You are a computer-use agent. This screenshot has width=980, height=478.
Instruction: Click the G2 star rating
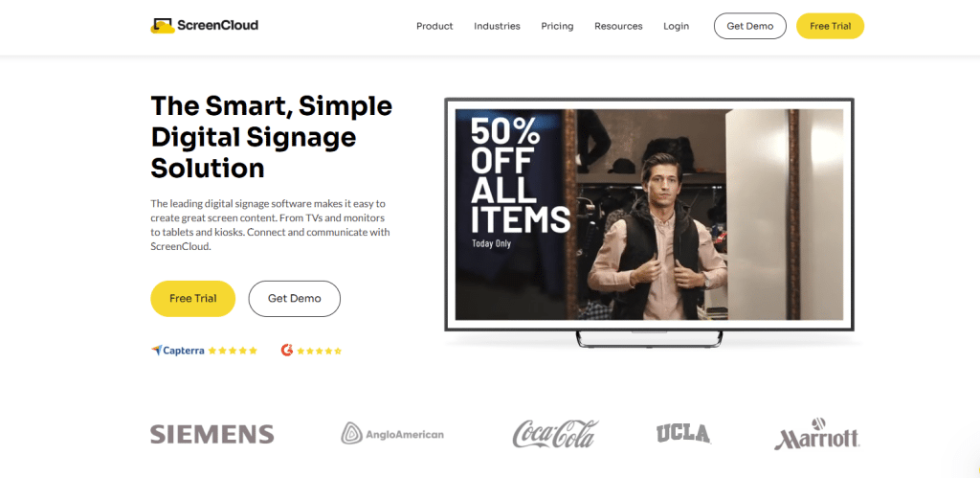coord(320,351)
